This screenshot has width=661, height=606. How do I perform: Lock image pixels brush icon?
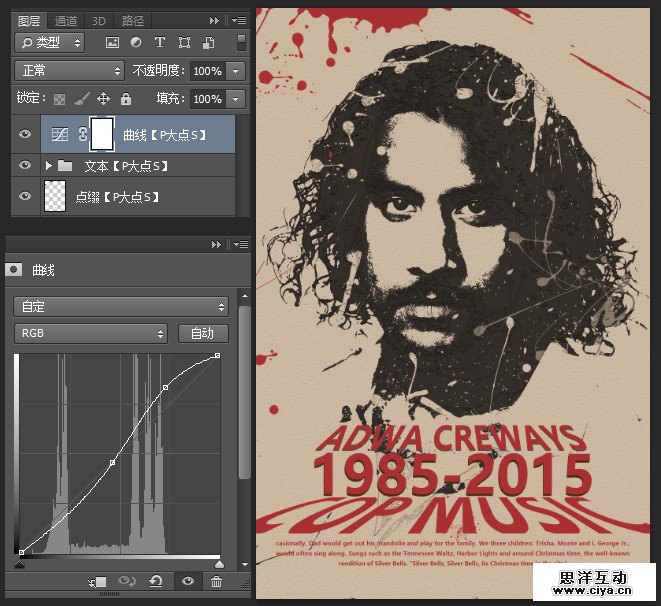coord(81,99)
